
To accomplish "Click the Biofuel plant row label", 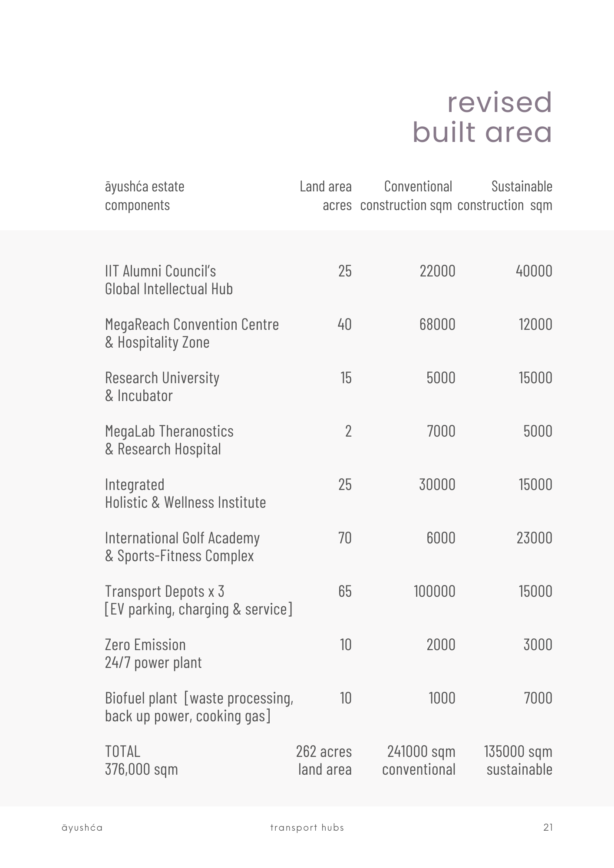I will (199, 707).
